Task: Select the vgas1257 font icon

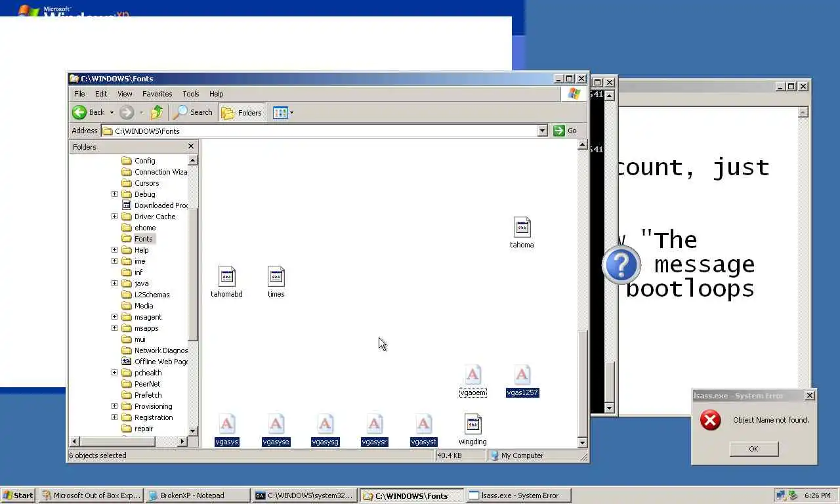Action: pyautogui.click(x=522, y=375)
